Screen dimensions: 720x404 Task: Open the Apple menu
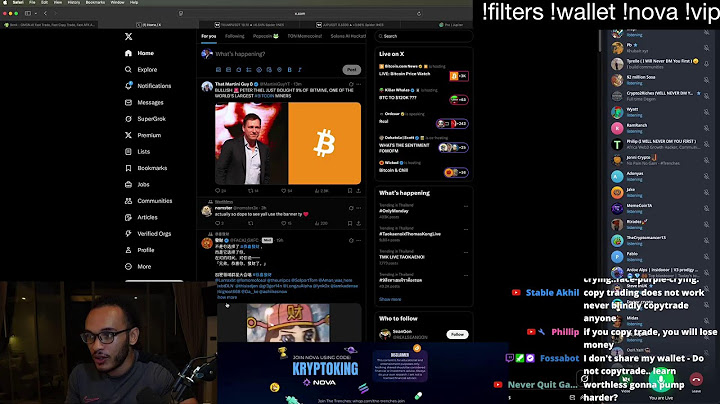coord(4,2)
